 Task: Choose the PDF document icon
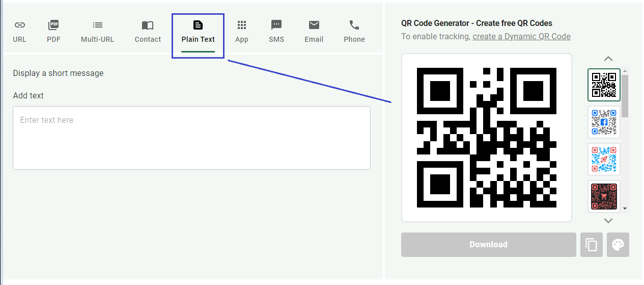pyautogui.click(x=53, y=25)
